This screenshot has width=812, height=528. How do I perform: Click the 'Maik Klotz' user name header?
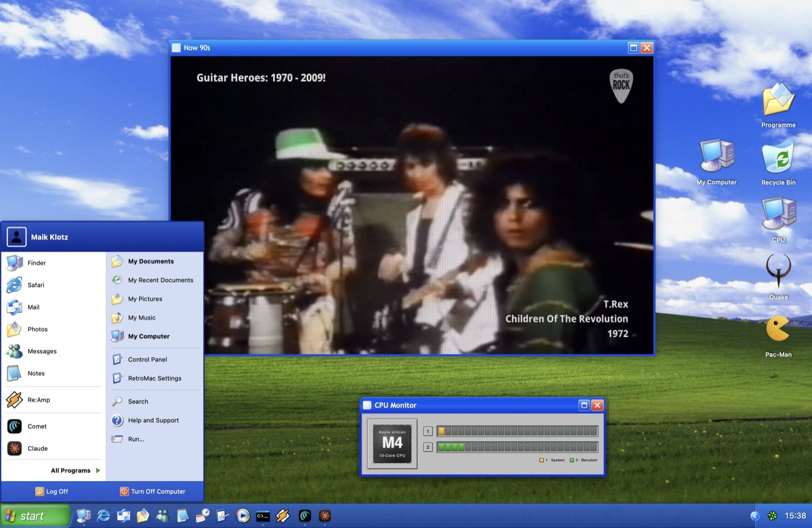point(49,237)
